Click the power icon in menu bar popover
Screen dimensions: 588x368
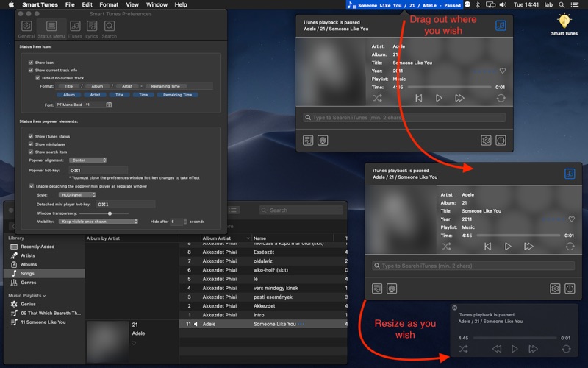pyautogui.click(x=501, y=141)
